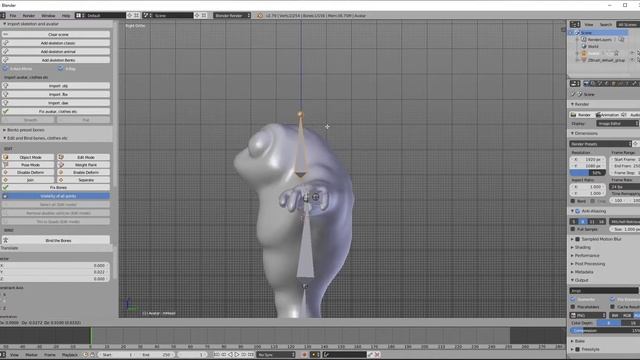Toggle the Placeholders checkbox
The image size is (640, 360).
[573, 307]
